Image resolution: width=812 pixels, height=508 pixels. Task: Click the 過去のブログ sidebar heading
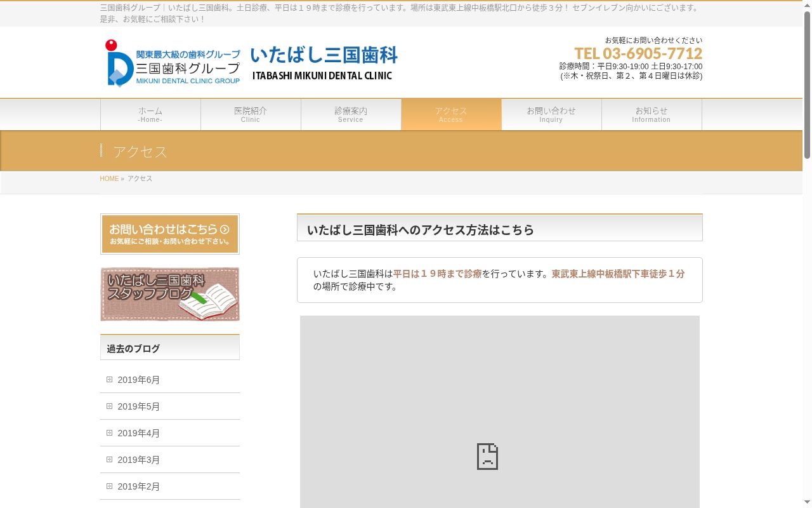tap(133, 349)
